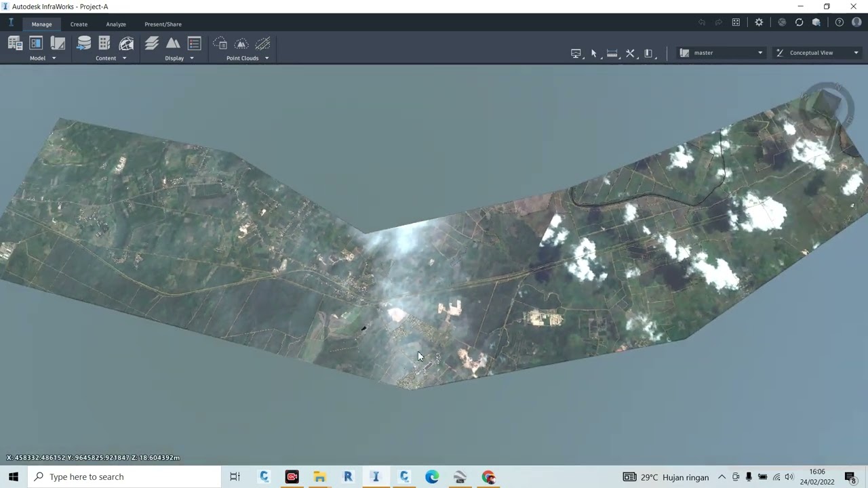Switch to the Manage tab
Screen dimensions: 868x488
click(x=41, y=24)
